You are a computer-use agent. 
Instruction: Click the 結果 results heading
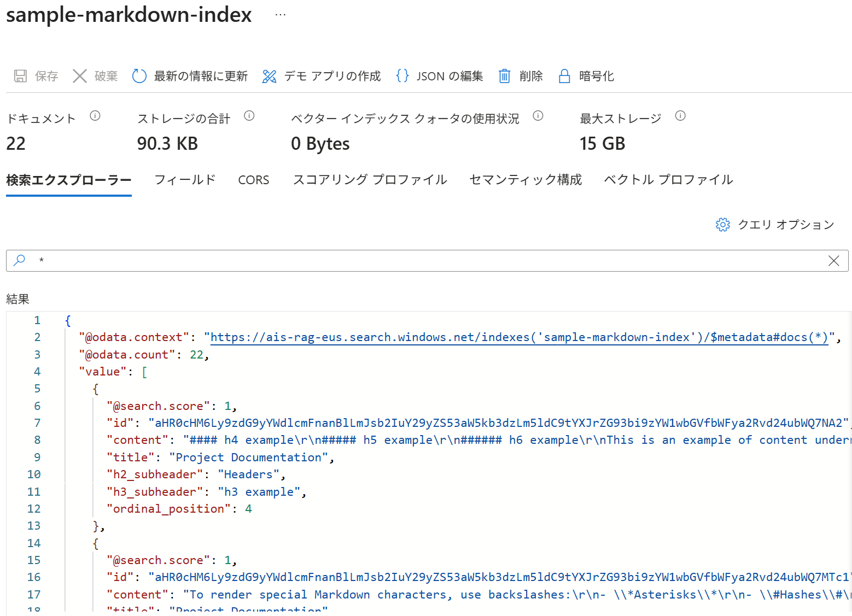click(17, 299)
